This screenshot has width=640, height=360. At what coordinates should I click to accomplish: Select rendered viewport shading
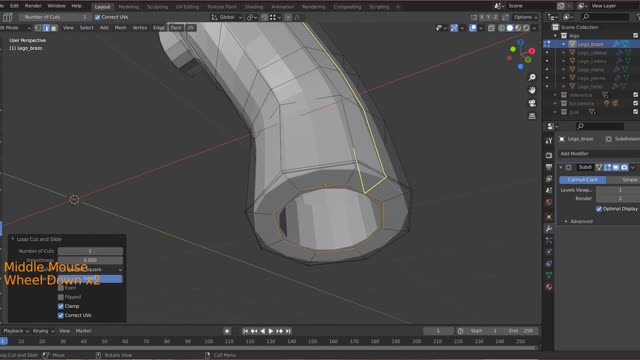point(526,28)
